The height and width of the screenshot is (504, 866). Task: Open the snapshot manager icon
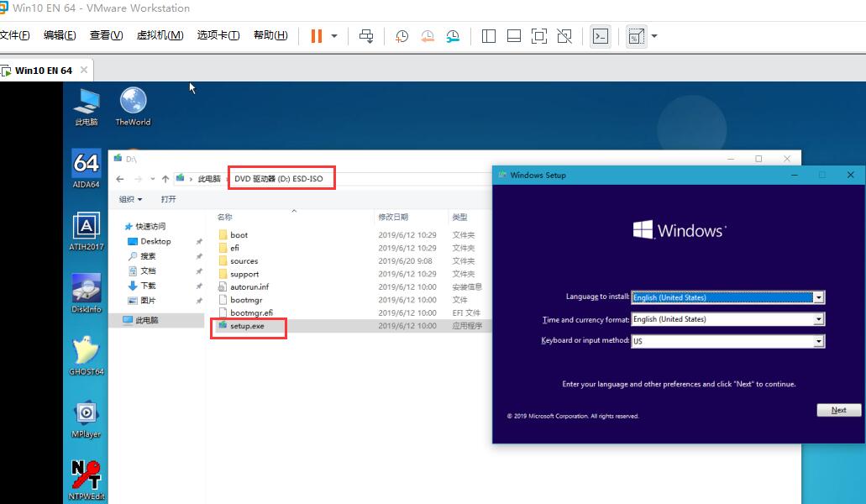click(453, 36)
